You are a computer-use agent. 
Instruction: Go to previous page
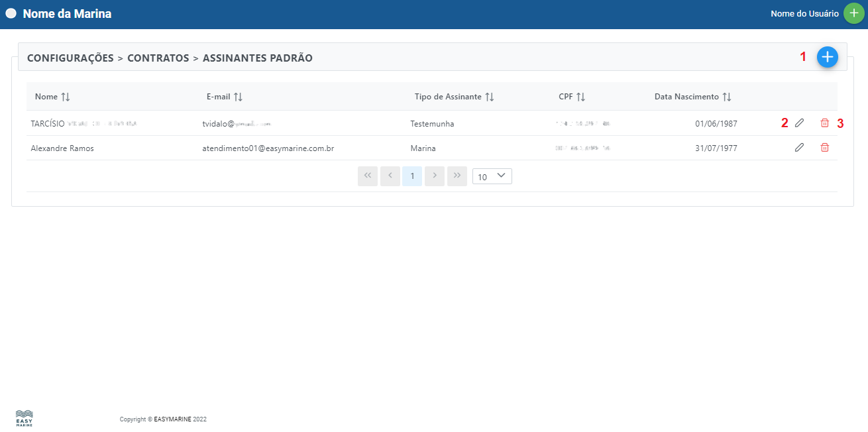(390, 176)
